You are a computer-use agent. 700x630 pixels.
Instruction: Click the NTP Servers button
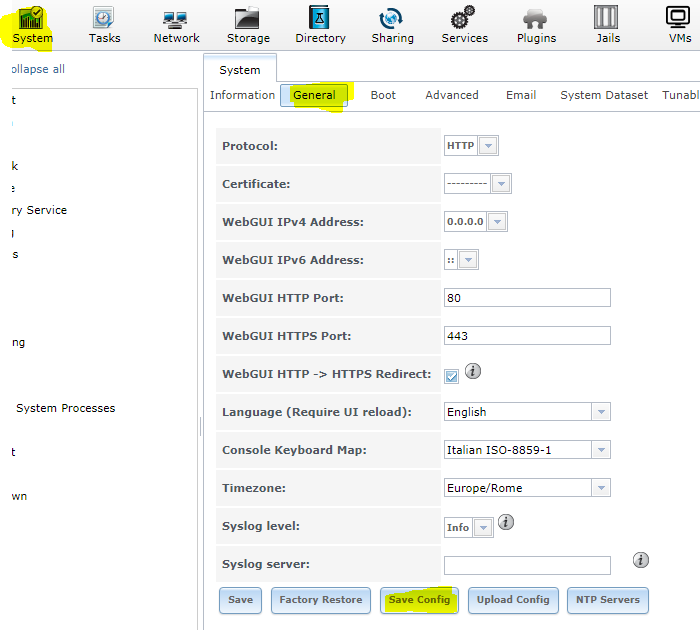click(x=608, y=600)
